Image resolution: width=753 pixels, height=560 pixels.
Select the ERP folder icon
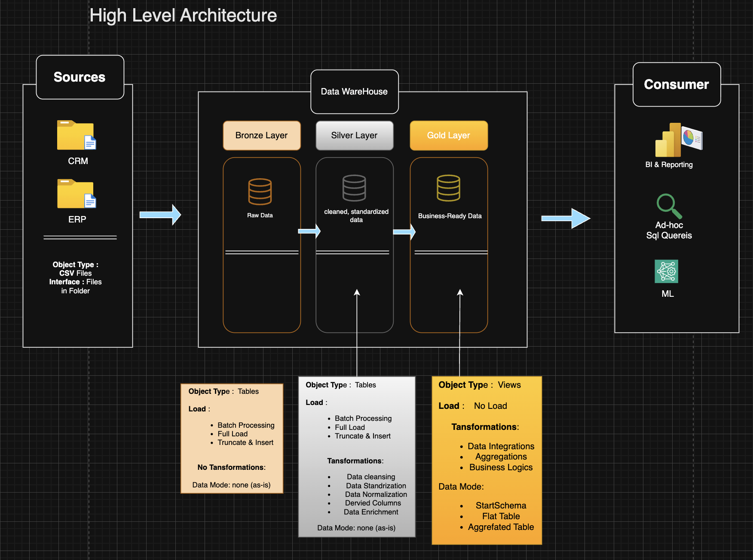pyautogui.click(x=75, y=193)
